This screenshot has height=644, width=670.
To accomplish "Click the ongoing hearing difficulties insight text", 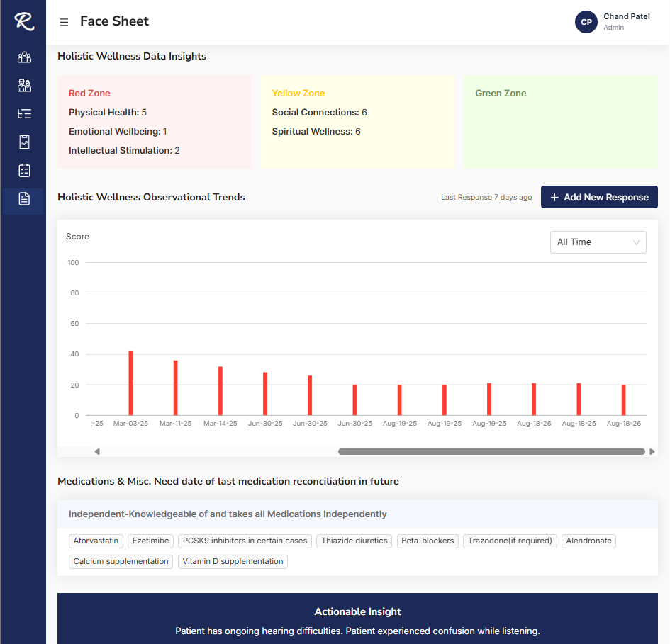I will tap(357, 631).
